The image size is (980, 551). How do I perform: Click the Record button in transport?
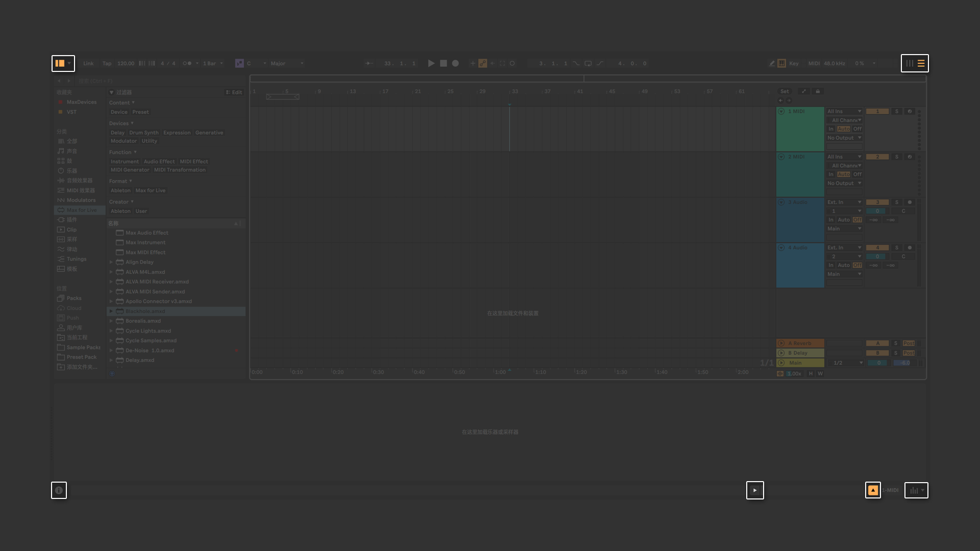coord(455,63)
